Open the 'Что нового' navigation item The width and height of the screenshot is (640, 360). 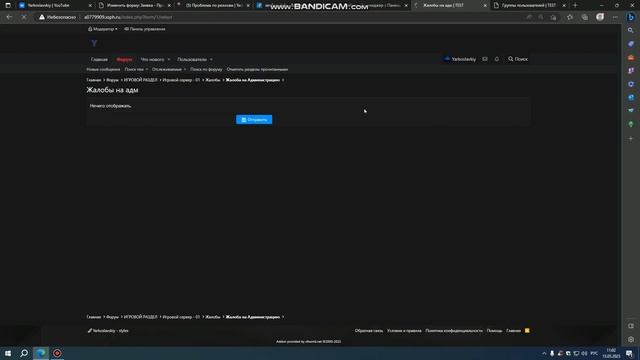point(152,60)
